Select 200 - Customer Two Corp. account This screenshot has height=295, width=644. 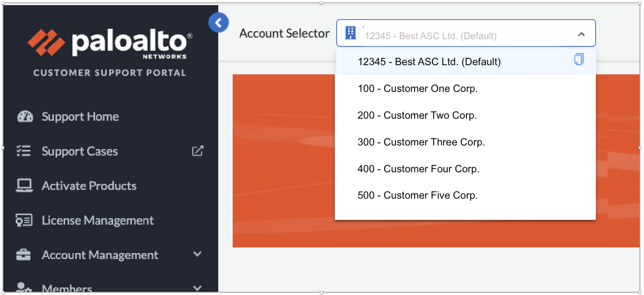tap(417, 116)
